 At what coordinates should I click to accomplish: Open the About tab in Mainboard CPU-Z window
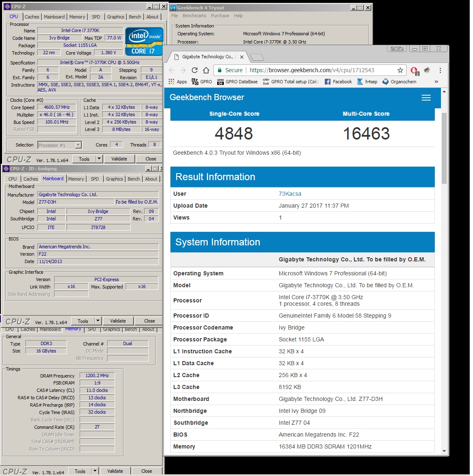coord(151,179)
